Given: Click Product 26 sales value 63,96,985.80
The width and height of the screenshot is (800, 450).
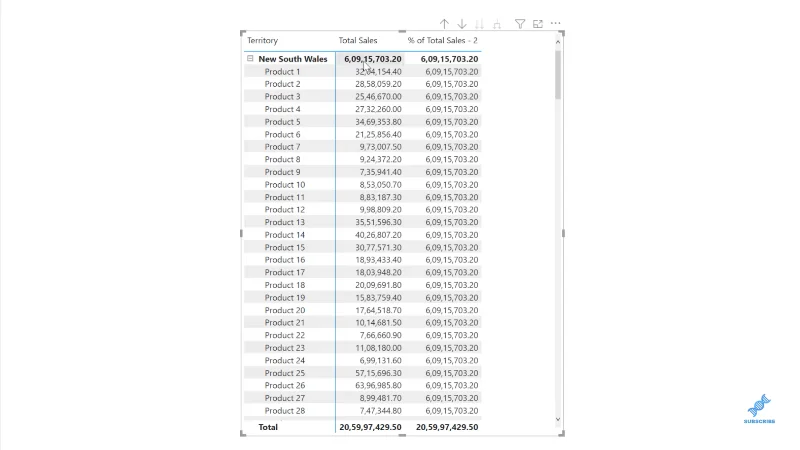Looking at the screenshot, I should coord(378,385).
